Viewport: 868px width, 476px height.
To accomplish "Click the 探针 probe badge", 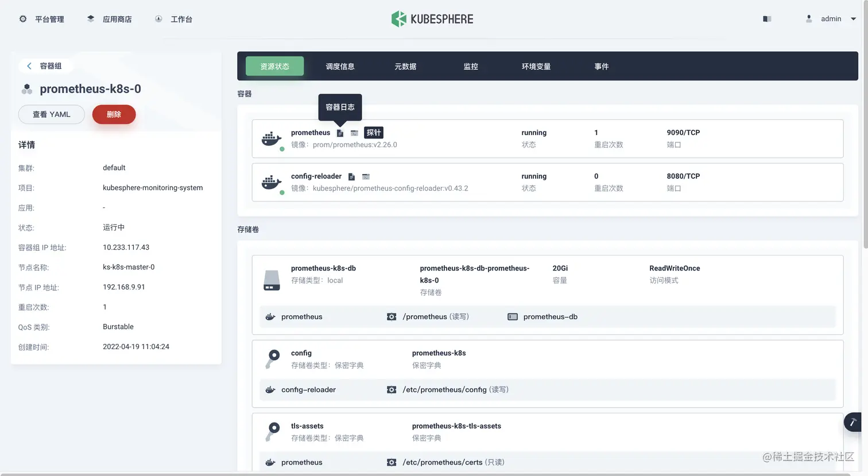I will pyautogui.click(x=374, y=133).
